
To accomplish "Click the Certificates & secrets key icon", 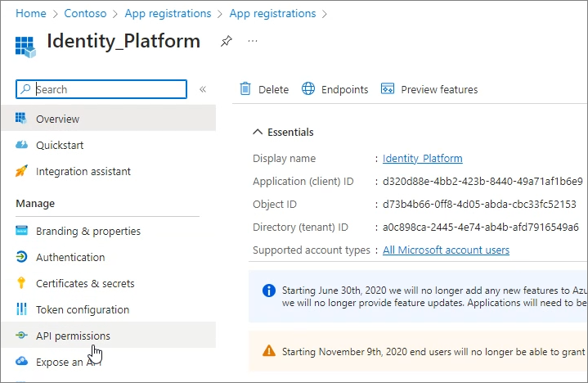I will pos(22,283).
